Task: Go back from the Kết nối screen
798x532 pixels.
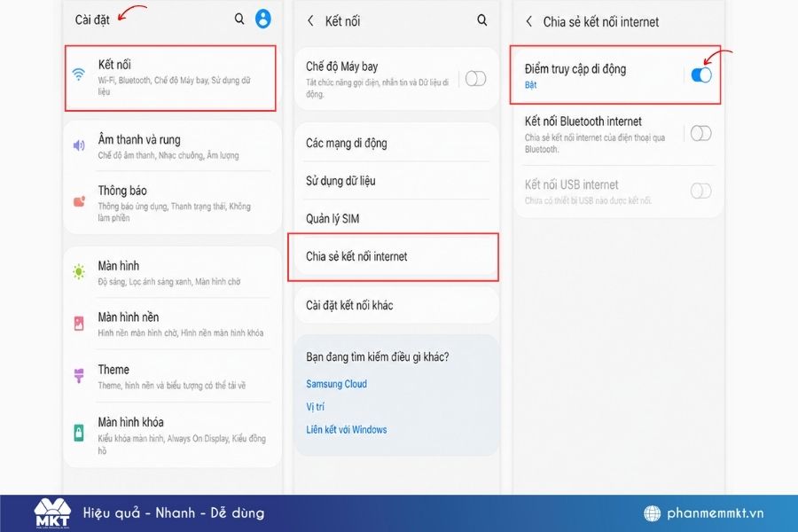Action: (x=310, y=21)
